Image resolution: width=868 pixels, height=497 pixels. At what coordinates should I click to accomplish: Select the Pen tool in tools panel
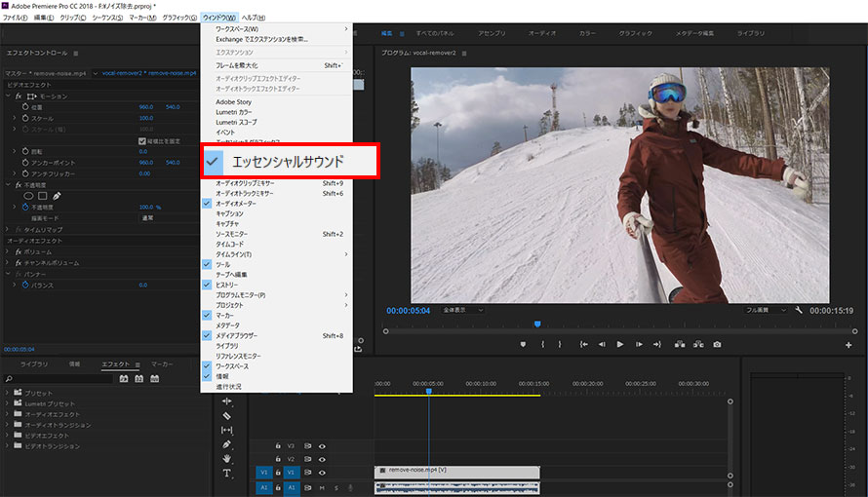[227, 444]
